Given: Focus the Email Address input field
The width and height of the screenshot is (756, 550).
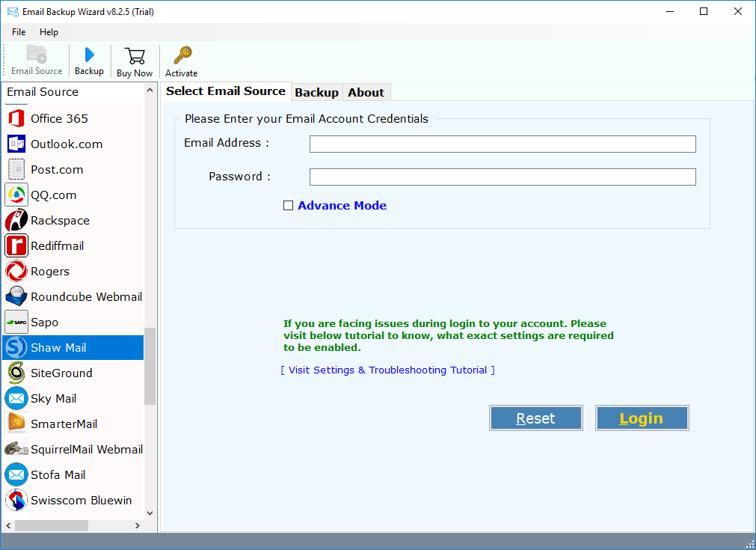Looking at the screenshot, I should coord(503,144).
